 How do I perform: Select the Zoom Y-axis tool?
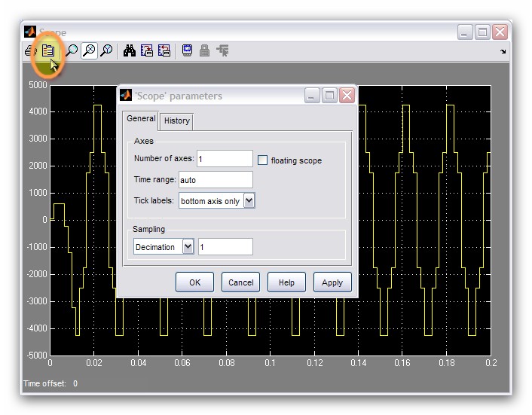[x=106, y=51]
